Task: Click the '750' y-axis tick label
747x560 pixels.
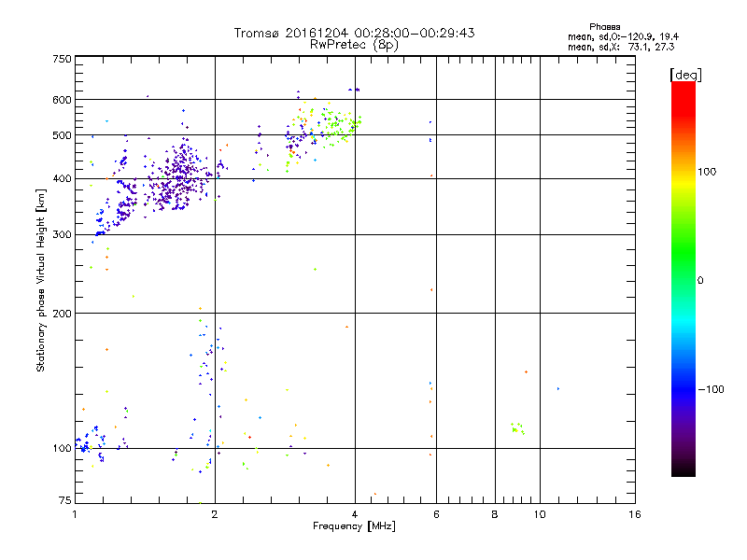Action: click(62, 59)
